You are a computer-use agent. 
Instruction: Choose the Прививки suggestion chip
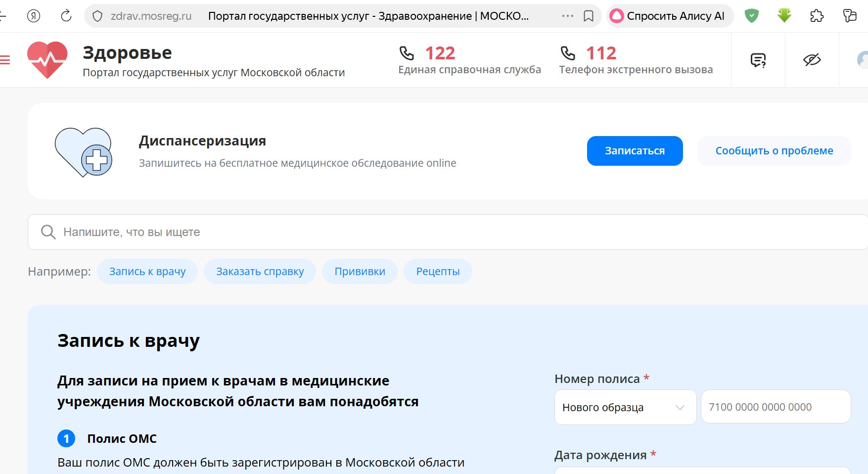(x=360, y=272)
